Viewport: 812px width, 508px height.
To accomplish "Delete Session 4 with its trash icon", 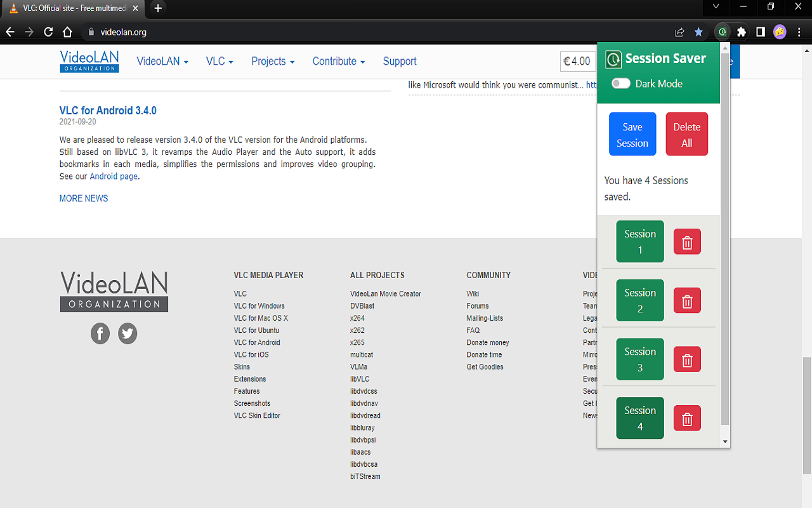I will [687, 418].
